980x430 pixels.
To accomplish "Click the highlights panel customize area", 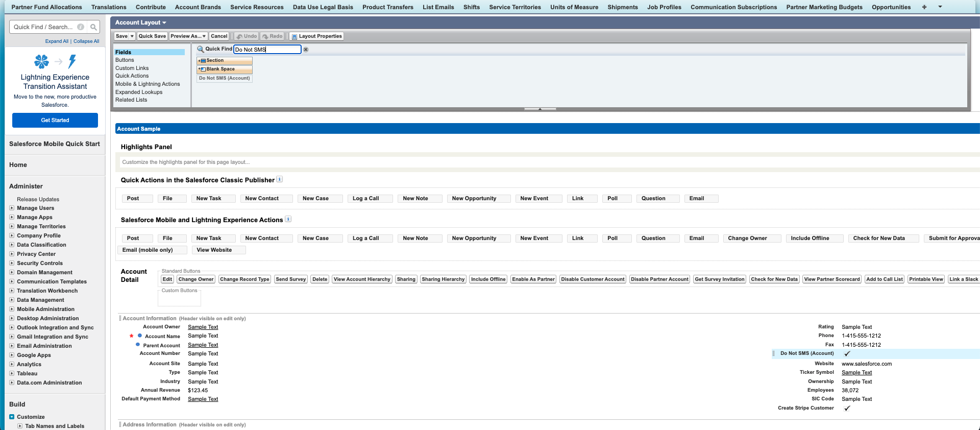I will pos(549,162).
